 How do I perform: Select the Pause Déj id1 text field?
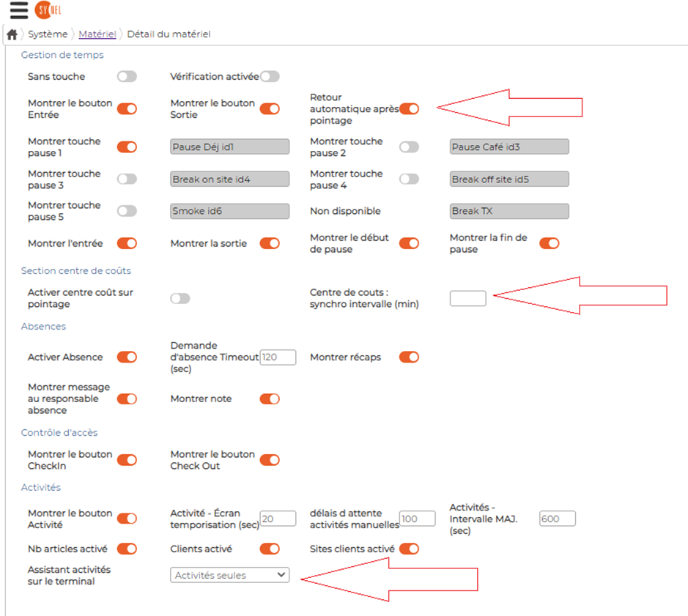click(x=230, y=146)
